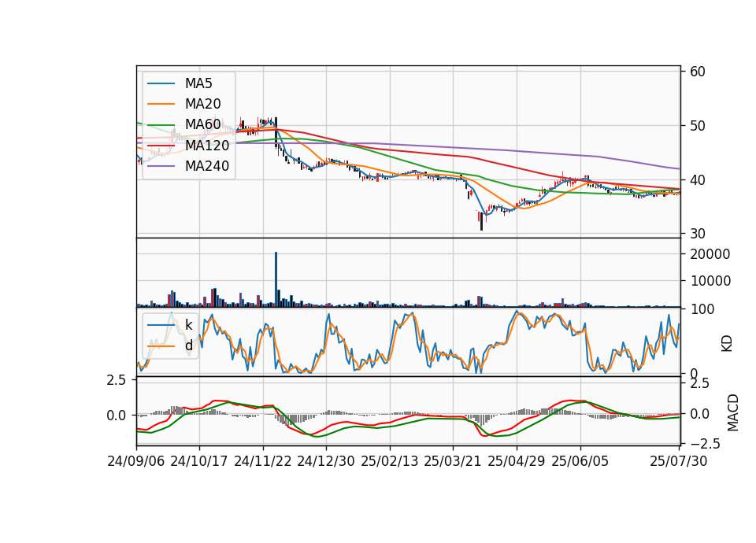Viewport: 756px width, 543px height.
Task: Click the 20000 volume axis label
Action: click(x=710, y=254)
